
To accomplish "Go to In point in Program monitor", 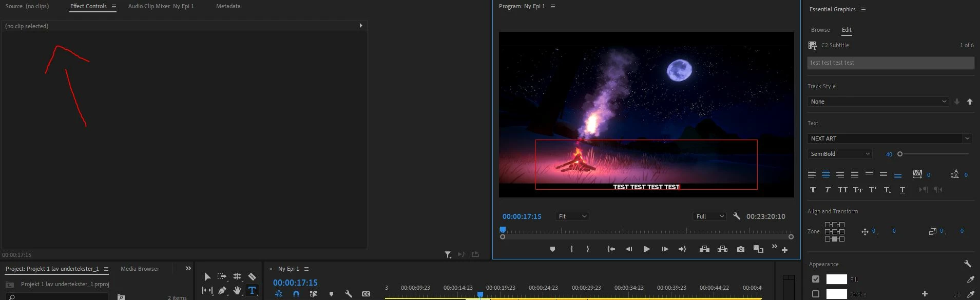I will tap(611, 249).
